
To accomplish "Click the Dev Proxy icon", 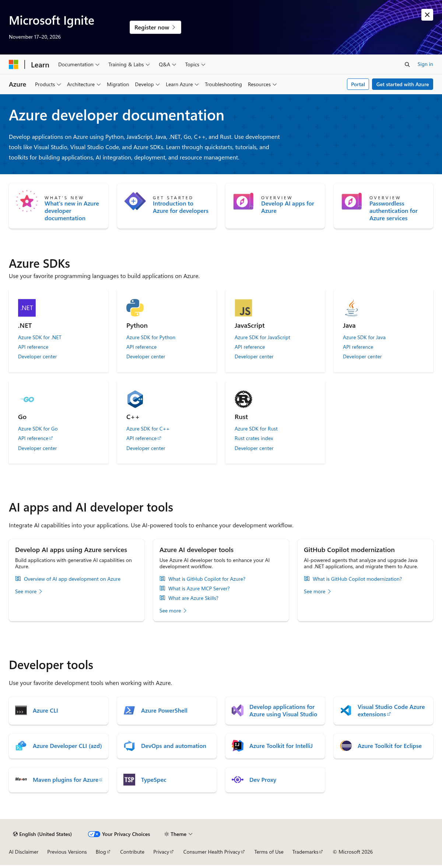I will coord(238,780).
